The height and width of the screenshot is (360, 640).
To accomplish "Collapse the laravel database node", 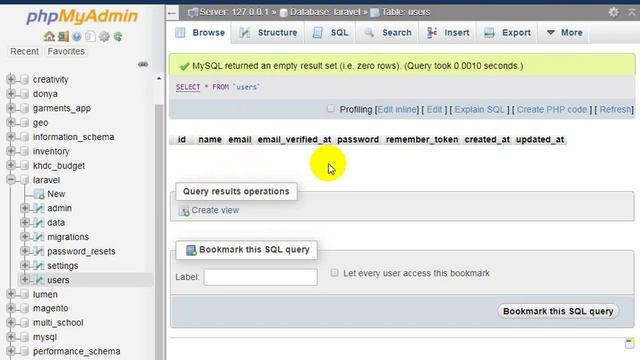I will tap(11, 180).
